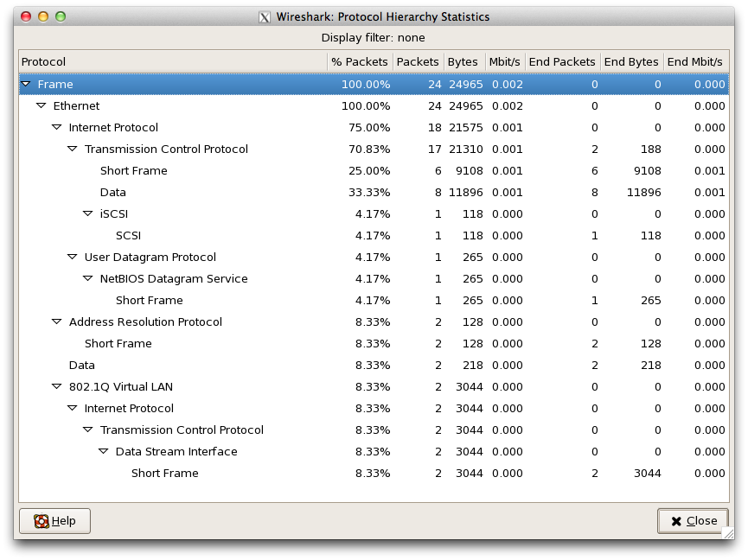Click the green zoom window button

tap(61, 16)
